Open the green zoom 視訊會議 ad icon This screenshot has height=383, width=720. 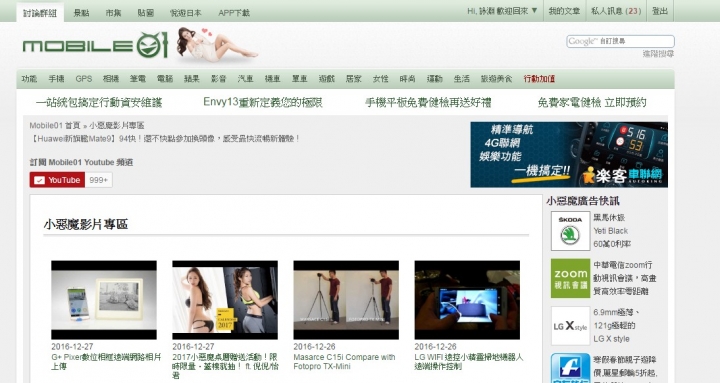click(x=570, y=278)
